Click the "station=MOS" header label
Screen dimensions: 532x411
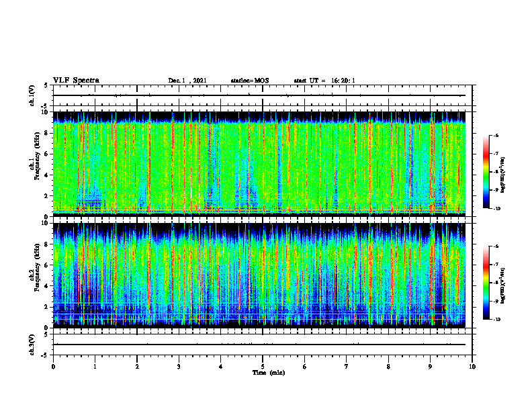(250, 81)
